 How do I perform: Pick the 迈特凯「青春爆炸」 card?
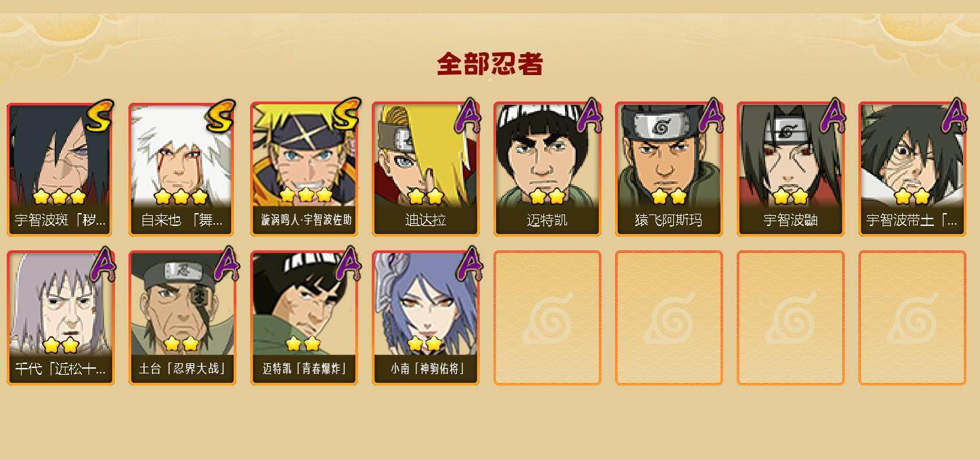tap(304, 318)
